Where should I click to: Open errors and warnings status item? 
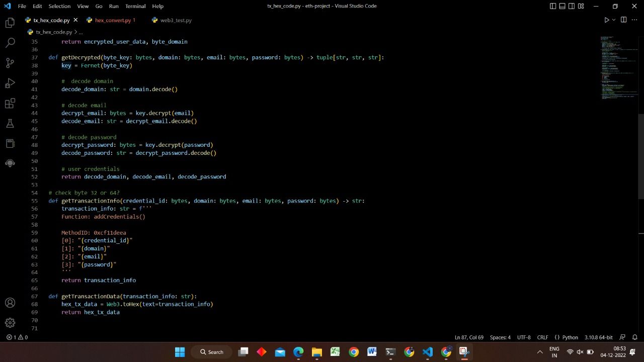coord(17,337)
